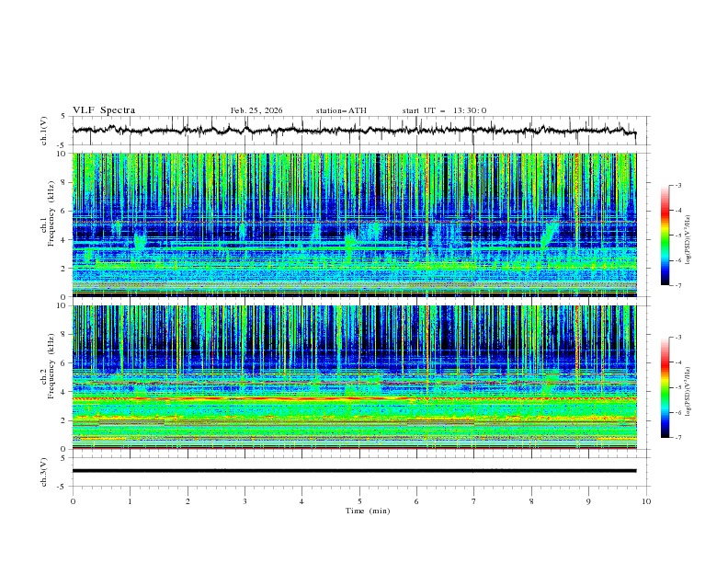The height and width of the screenshot is (563, 728).
Task: Click the "-5" tick on the ch.3(V) axis
Action: [62, 487]
